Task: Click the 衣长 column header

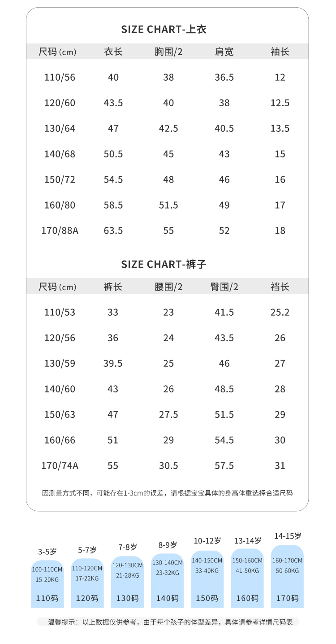Action: pos(113,52)
